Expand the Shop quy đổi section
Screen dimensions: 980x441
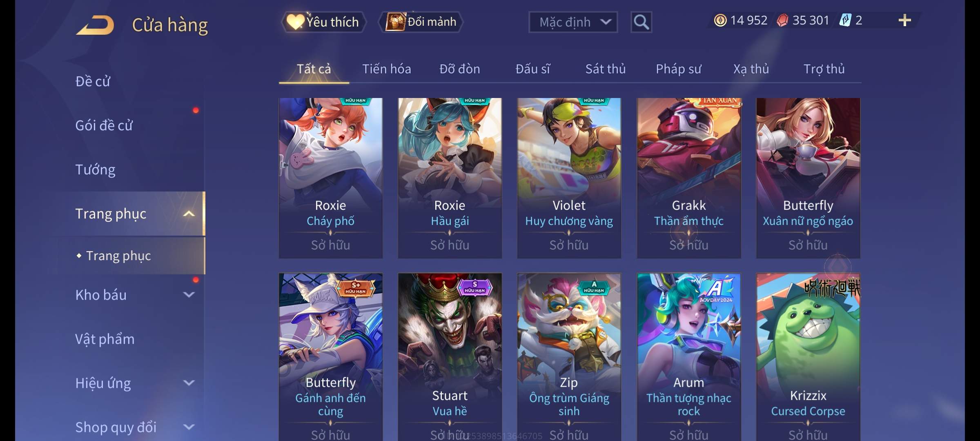point(189,427)
